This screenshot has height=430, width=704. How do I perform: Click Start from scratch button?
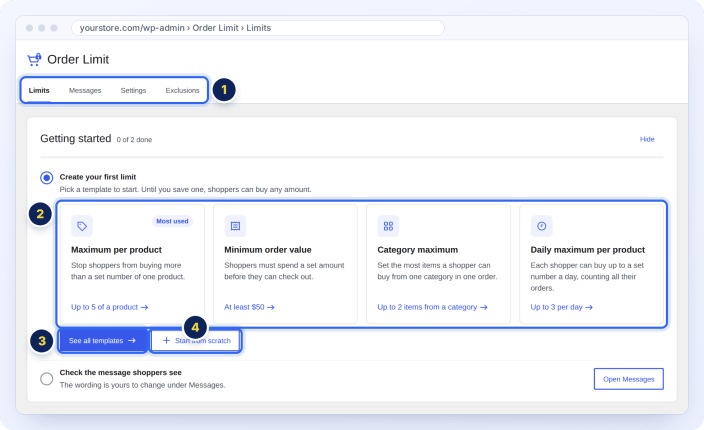pyautogui.click(x=196, y=341)
